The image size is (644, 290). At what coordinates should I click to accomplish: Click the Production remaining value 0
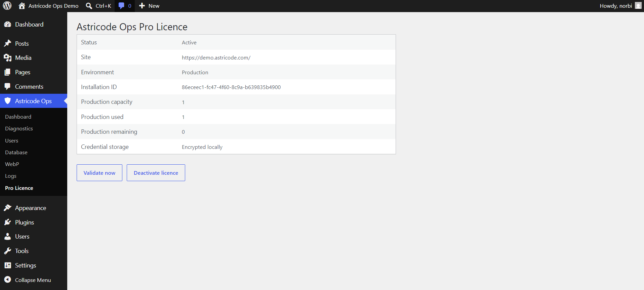[183, 132]
